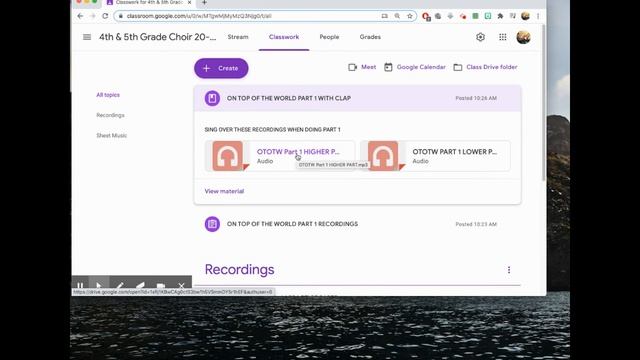
Task: Select All topics in the sidebar
Action: pyautogui.click(x=108, y=95)
